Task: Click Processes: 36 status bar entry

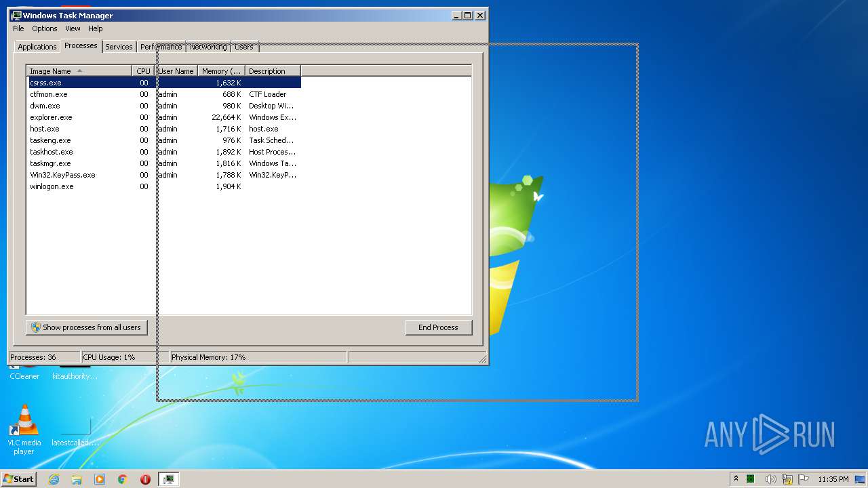Action: tap(44, 357)
